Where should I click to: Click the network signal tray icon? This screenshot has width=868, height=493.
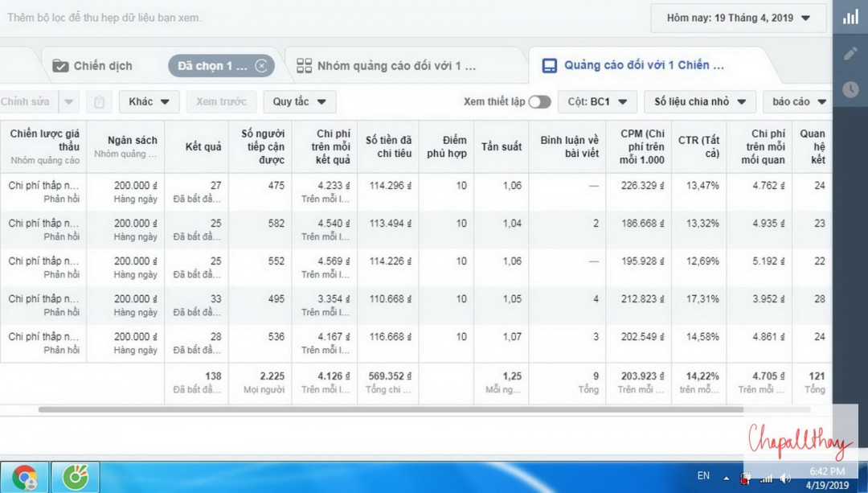(x=766, y=478)
